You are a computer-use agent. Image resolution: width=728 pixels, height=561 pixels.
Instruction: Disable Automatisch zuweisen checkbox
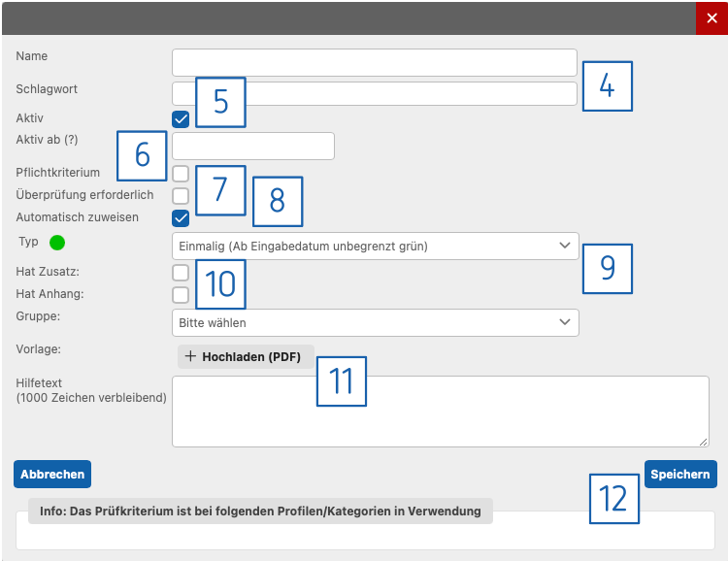[181, 218]
